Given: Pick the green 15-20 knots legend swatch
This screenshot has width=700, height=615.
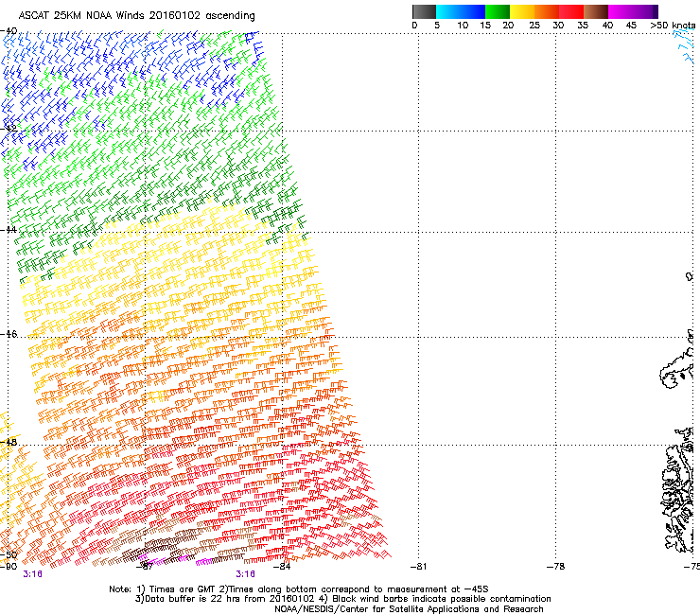Looking at the screenshot, I should click(498, 11).
